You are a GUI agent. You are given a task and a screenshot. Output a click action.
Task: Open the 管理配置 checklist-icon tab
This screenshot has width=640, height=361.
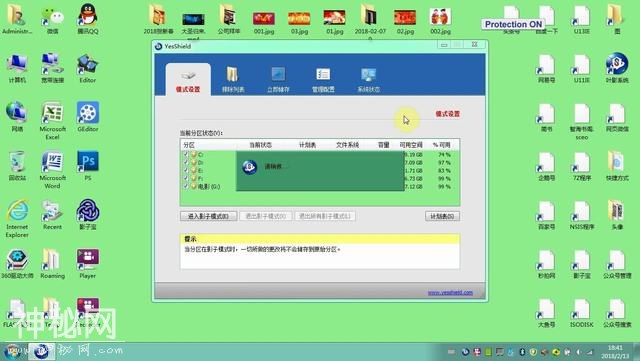click(x=323, y=80)
